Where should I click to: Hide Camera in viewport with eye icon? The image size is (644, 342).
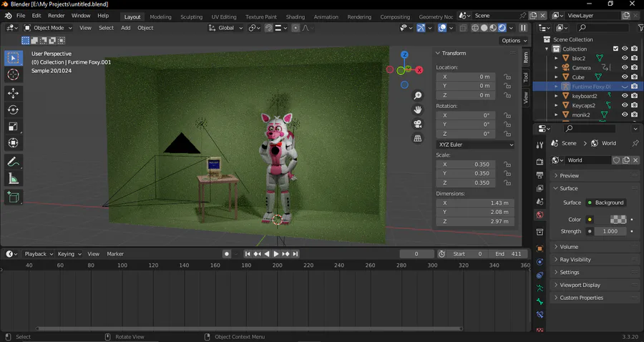pyautogui.click(x=625, y=68)
